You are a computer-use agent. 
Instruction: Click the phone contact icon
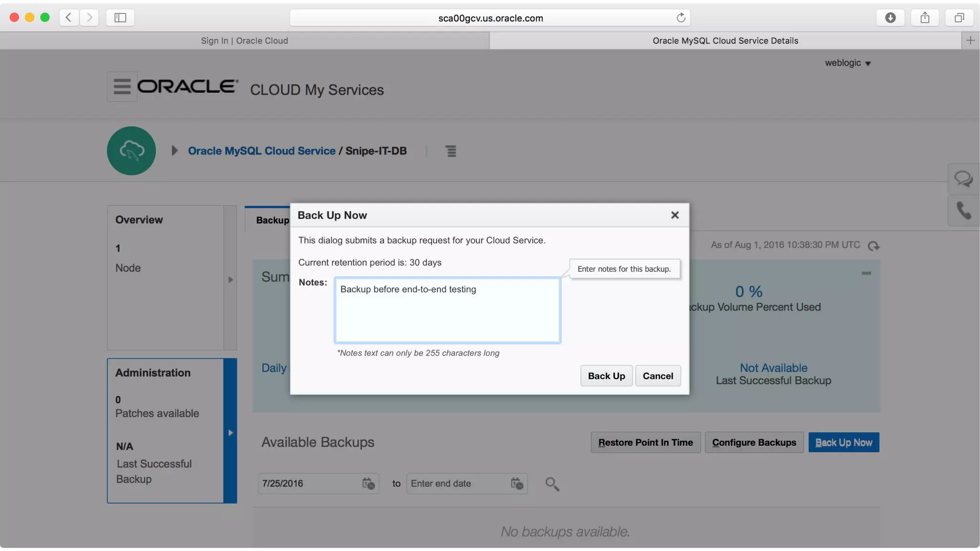963,210
